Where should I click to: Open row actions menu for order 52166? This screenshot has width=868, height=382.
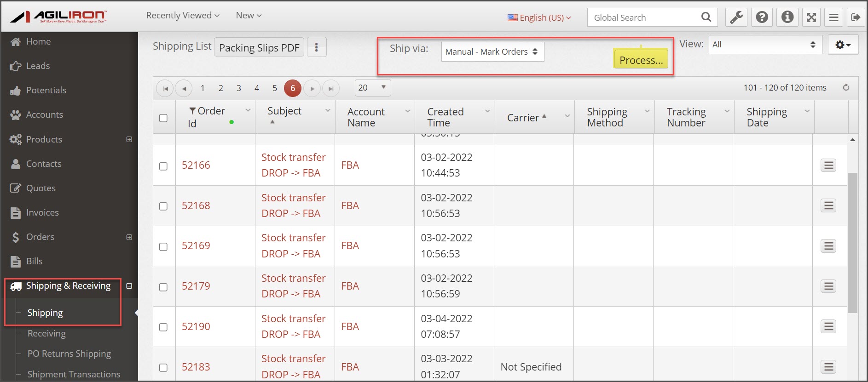tap(828, 165)
